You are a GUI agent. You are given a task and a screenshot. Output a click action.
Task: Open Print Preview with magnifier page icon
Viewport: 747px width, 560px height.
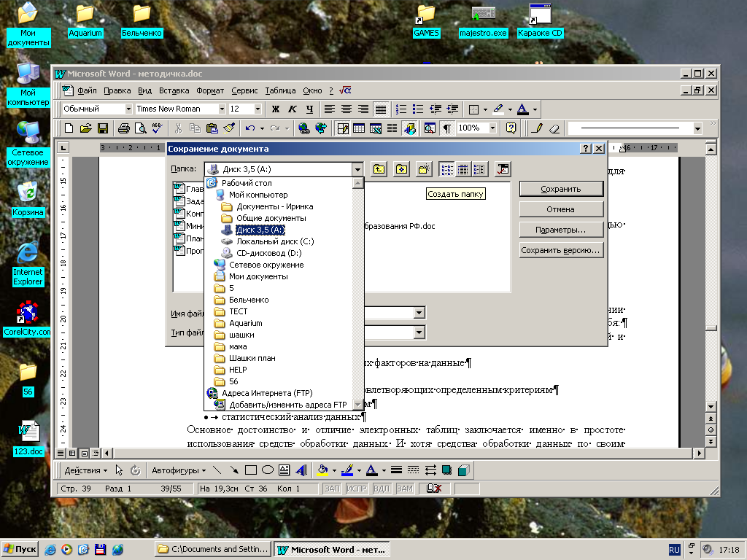coord(141,128)
